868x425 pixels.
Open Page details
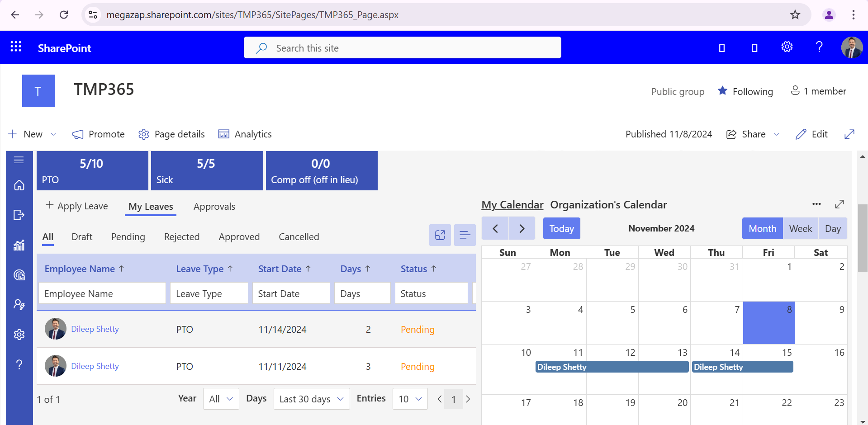click(171, 134)
